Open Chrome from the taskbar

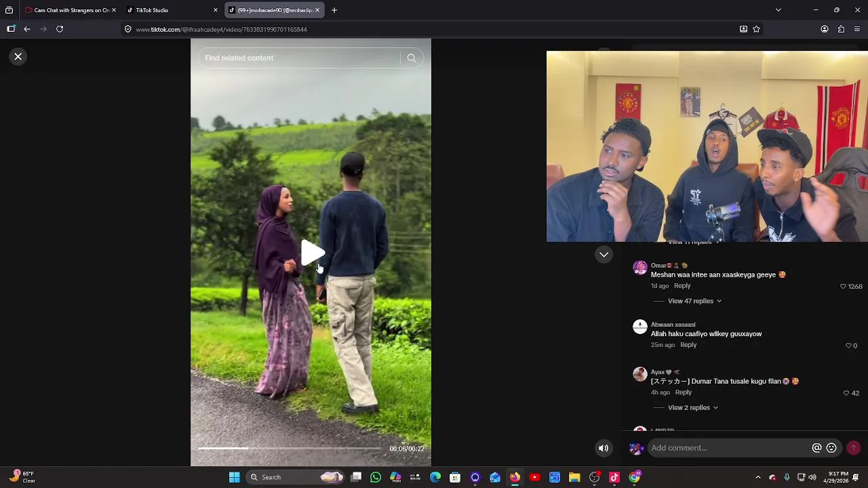pyautogui.click(x=634, y=477)
